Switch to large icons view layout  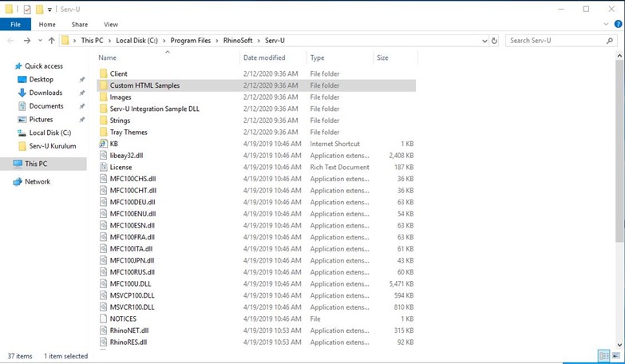(x=616, y=356)
